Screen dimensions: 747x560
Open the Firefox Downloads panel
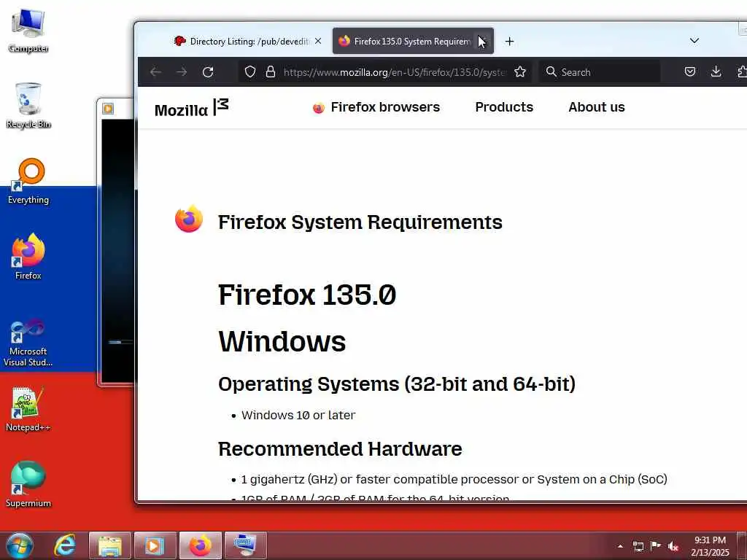coord(716,72)
